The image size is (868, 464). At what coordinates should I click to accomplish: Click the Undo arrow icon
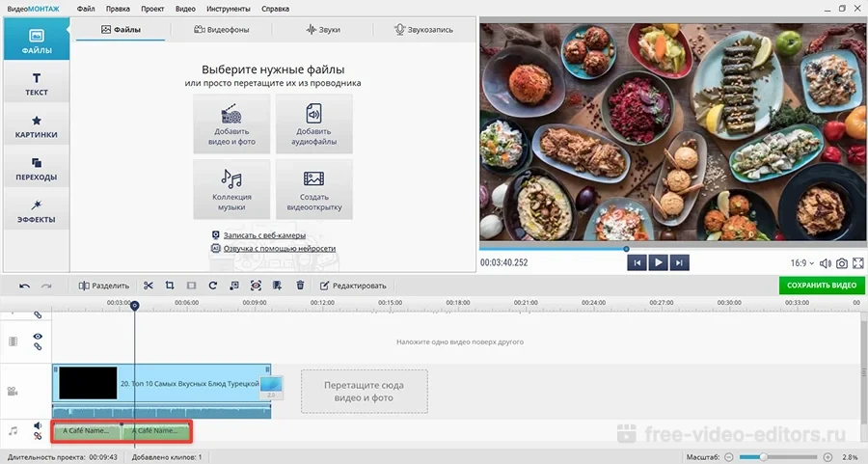[x=24, y=286]
